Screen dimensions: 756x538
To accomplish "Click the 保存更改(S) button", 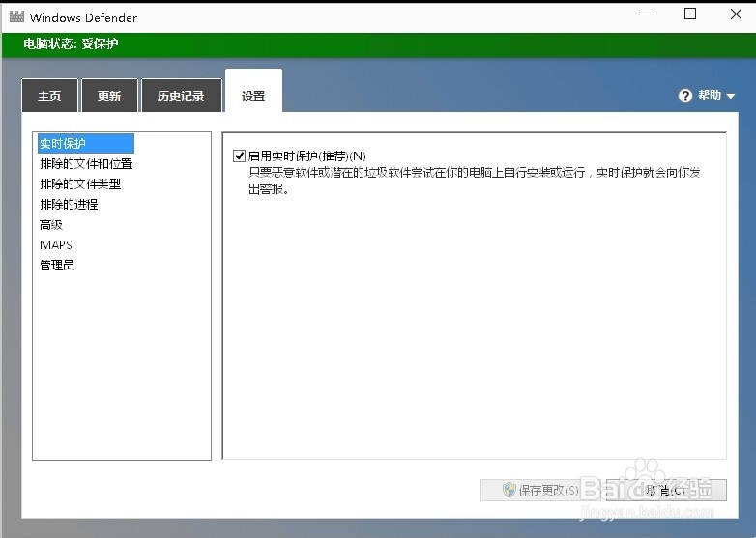I will (543, 490).
